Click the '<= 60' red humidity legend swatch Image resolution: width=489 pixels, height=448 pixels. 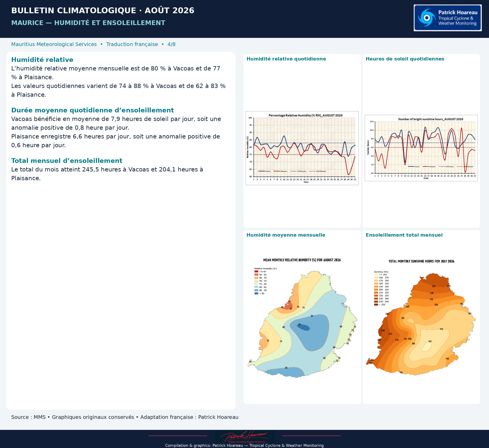point(256,271)
